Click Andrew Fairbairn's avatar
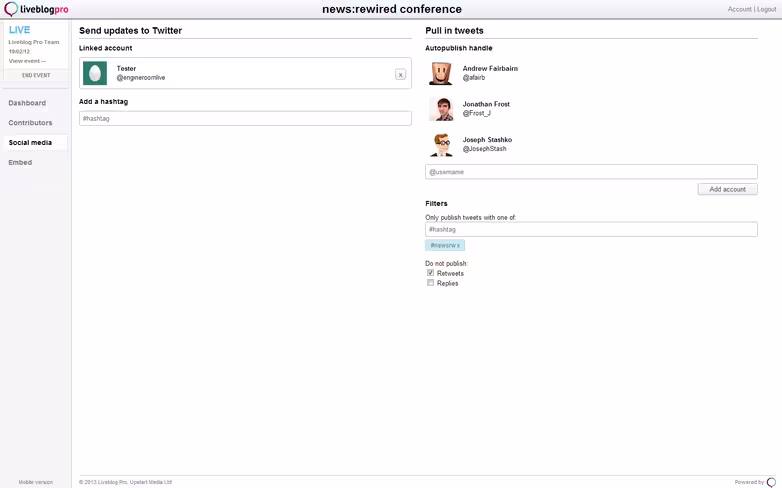The height and width of the screenshot is (488, 782). click(x=441, y=73)
